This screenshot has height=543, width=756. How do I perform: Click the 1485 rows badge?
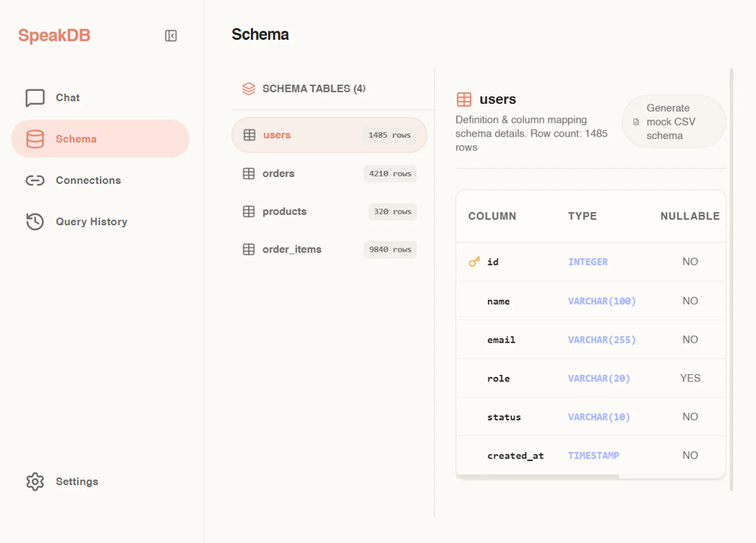pyautogui.click(x=390, y=135)
